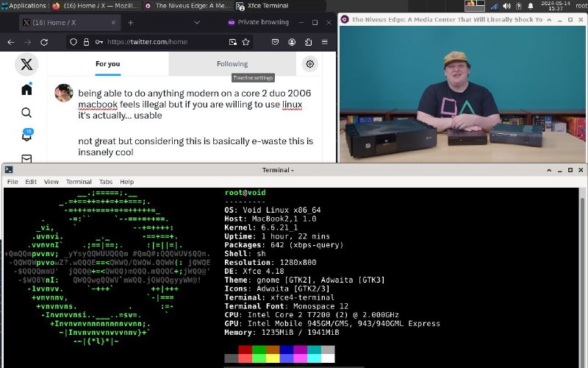Screen dimensions: 588x368
Task: Open the Terminal View menu
Action: click(x=51, y=182)
